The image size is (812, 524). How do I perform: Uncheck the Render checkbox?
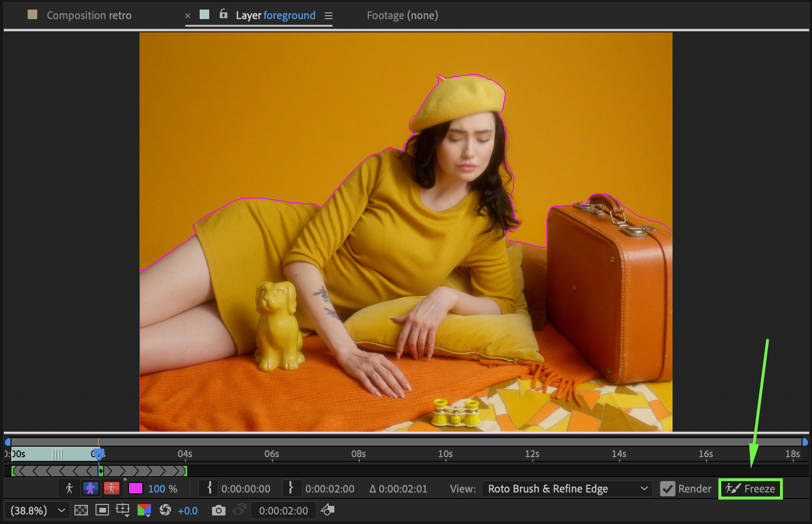tap(667, 489)
